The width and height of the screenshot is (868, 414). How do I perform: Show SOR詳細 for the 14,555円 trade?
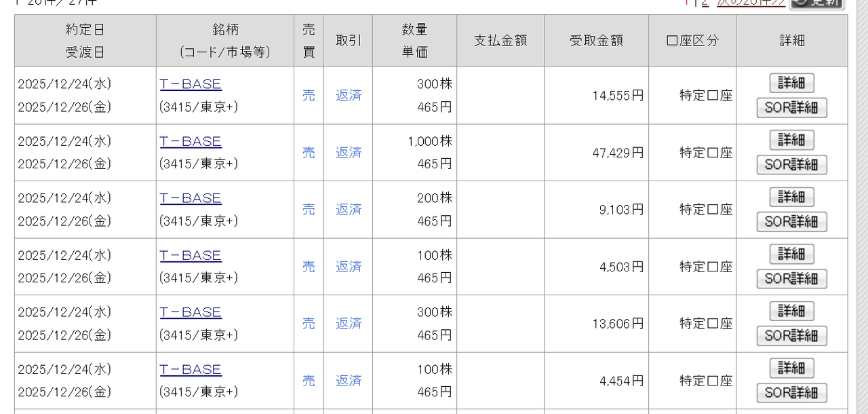(791, 107)
